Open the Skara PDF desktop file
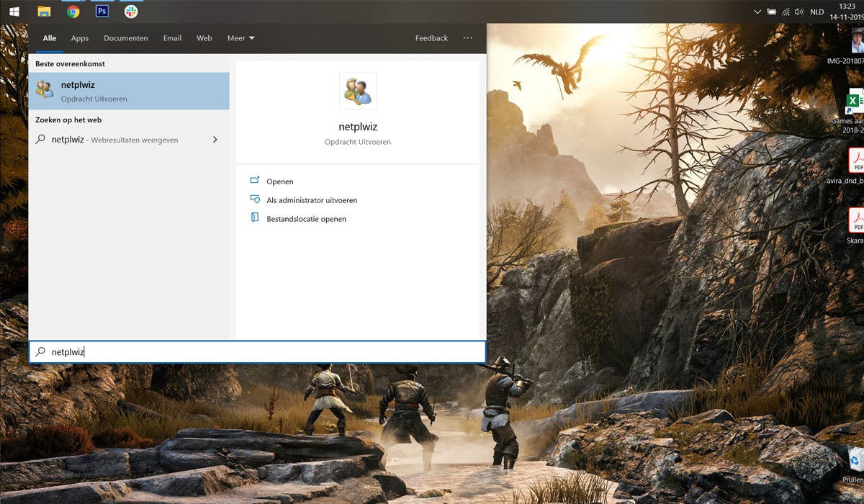 855,225
